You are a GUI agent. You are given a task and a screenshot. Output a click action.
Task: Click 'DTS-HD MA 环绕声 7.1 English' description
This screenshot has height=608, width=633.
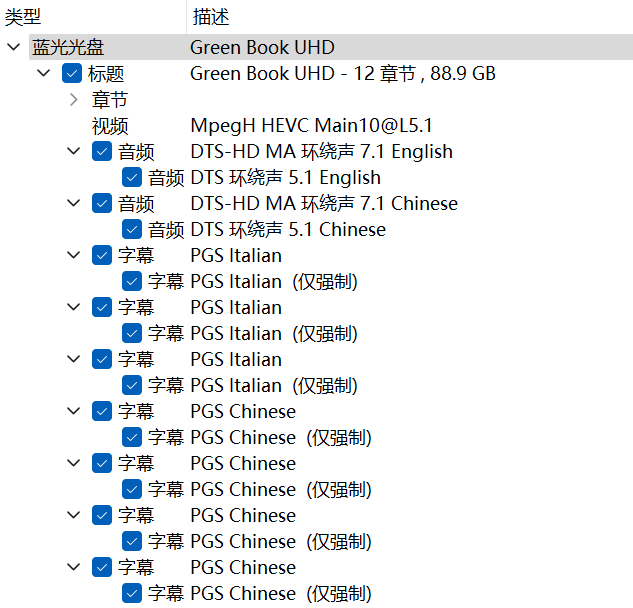pos(321,151)
